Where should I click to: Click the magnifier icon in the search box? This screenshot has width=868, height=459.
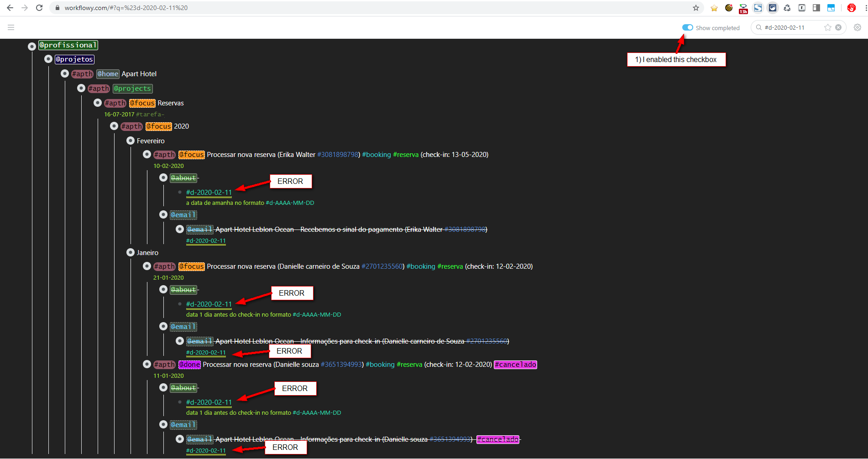click(759, 27)
